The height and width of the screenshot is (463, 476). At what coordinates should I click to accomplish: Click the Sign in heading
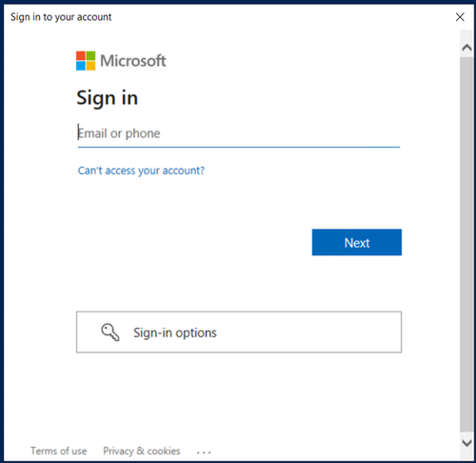[x=108, y=97]
